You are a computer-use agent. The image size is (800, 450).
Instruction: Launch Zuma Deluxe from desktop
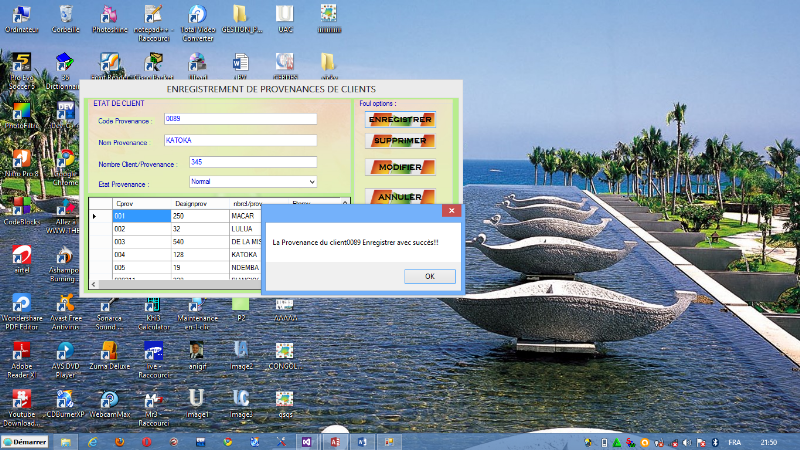point(109,352)
